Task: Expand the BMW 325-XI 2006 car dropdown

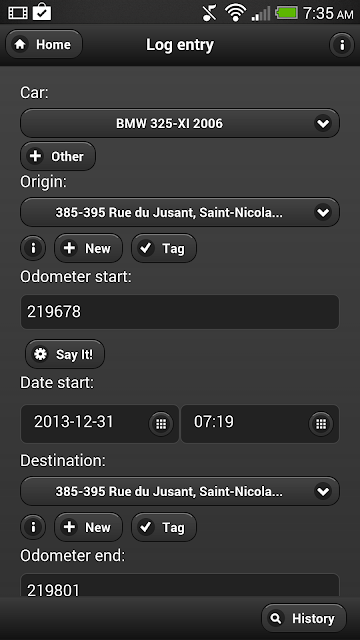Action: point(180,123)
